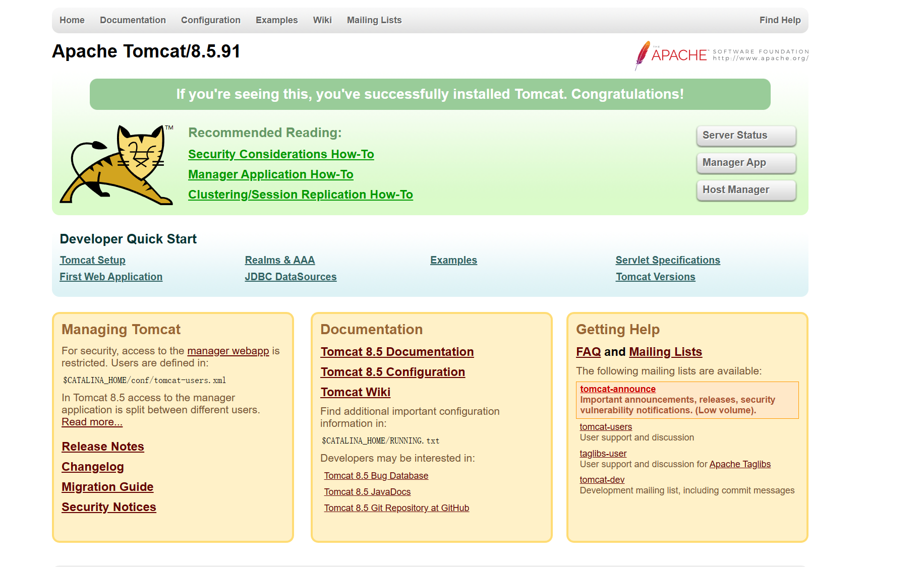Click the Getting Help heading

click(x=618, y=330)
